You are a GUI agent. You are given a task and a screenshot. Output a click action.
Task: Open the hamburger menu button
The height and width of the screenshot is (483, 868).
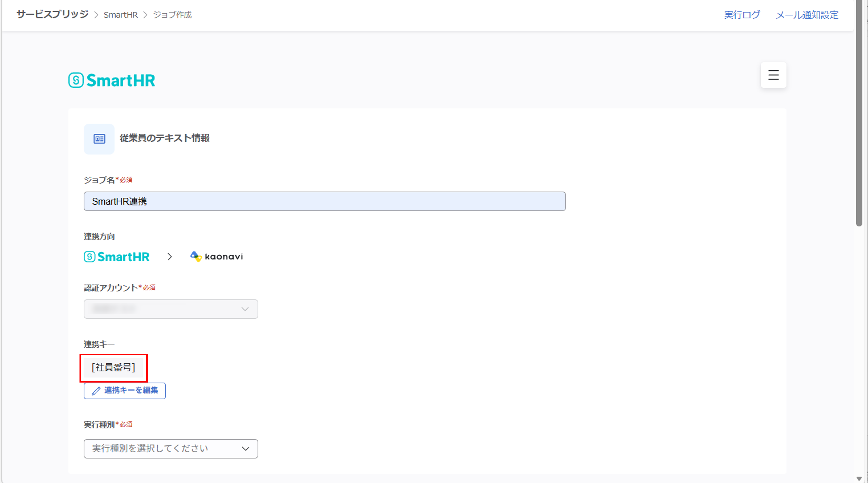773,75
